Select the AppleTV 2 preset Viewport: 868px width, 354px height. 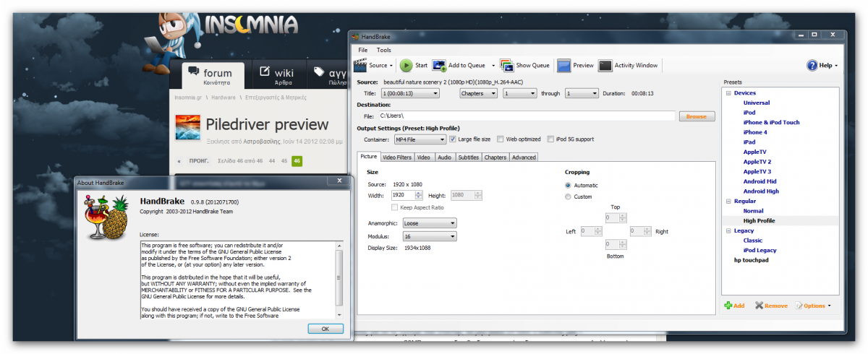[x=757, y=162]
